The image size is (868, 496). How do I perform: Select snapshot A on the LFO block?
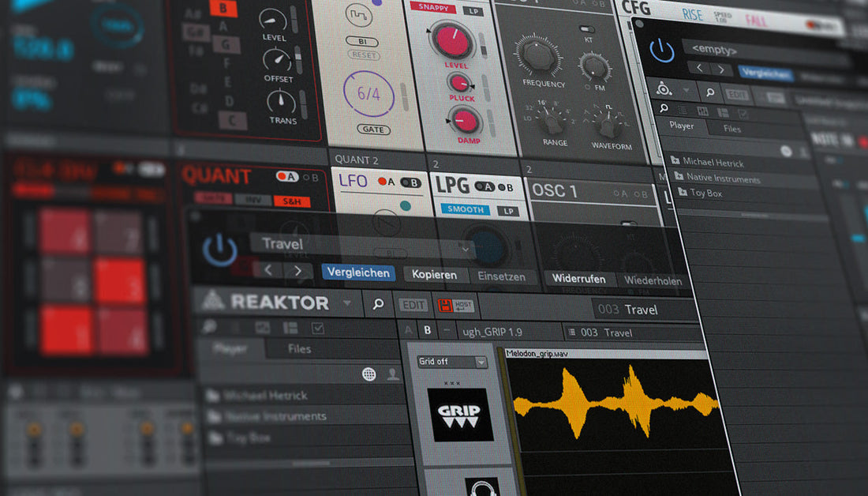click(x=386, y=181)
